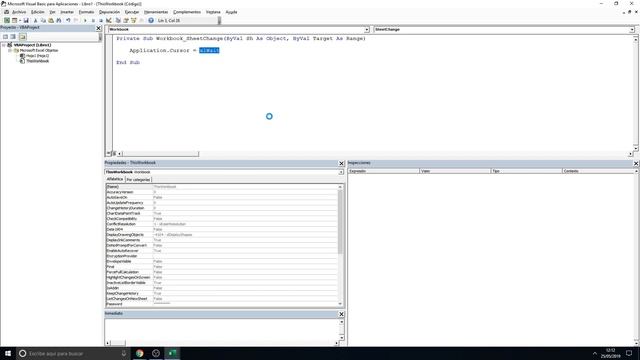Select the AutoSaveOn property row
The height and width of the screenshot is (360, 640).
[x=221, y=197]
